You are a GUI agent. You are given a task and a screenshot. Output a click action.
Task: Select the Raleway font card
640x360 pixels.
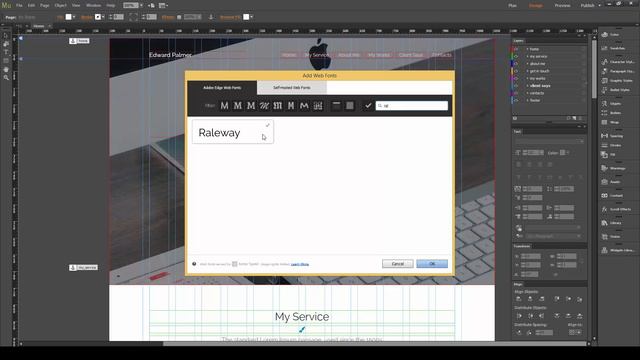click(233, 132)
